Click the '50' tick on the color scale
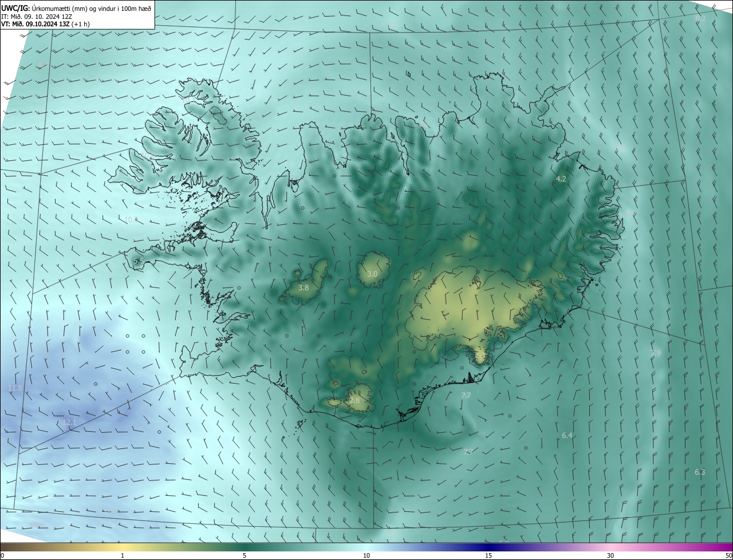 [728, 555]
